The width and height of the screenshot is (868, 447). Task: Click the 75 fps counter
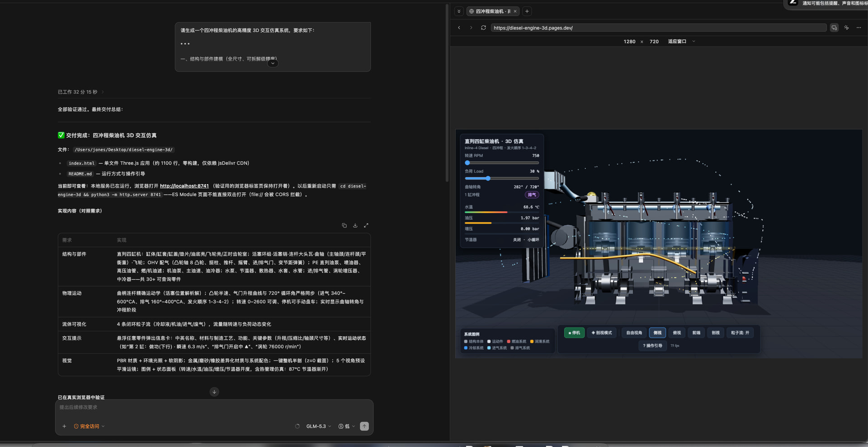point(675,346)
